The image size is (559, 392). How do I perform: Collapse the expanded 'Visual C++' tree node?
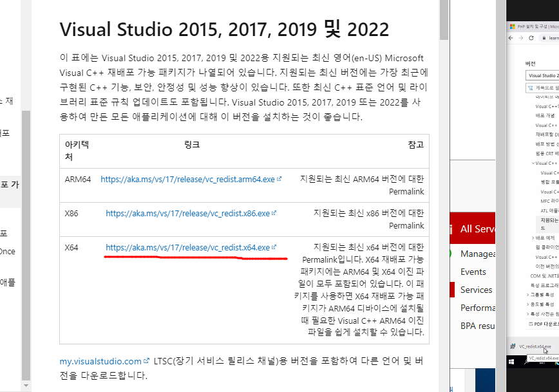[x=533, y=163]
